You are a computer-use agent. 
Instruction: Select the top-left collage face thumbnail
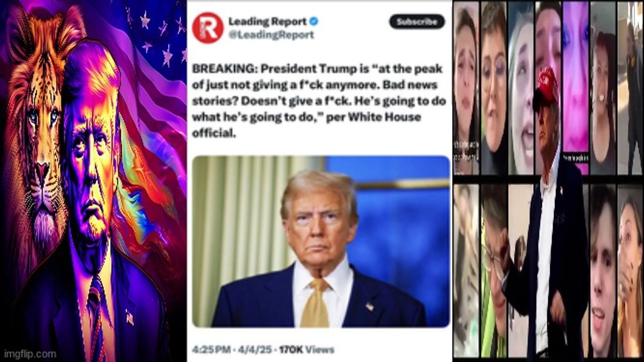coord(465,88)
